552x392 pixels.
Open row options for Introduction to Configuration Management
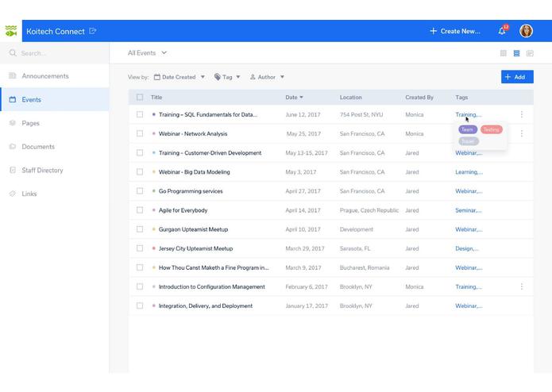tap(522, 286)
